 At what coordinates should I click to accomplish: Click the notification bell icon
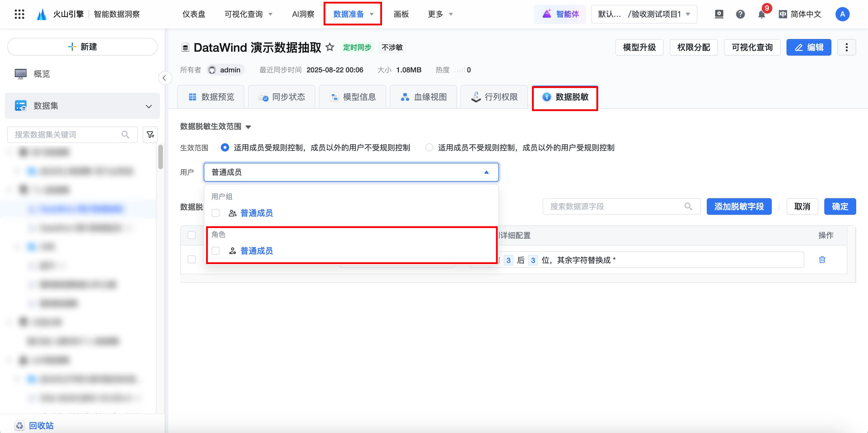pyautogui.click(x=761, y=14)
